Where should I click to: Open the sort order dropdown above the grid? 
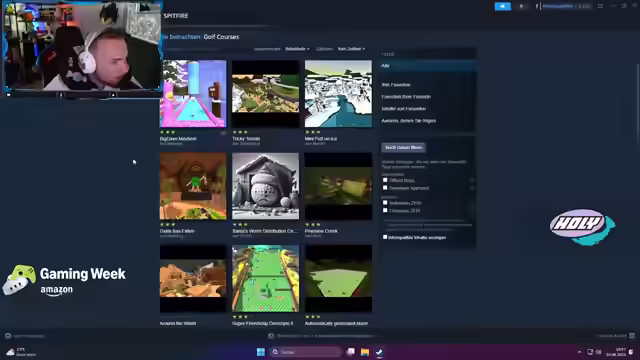(297, 49)
